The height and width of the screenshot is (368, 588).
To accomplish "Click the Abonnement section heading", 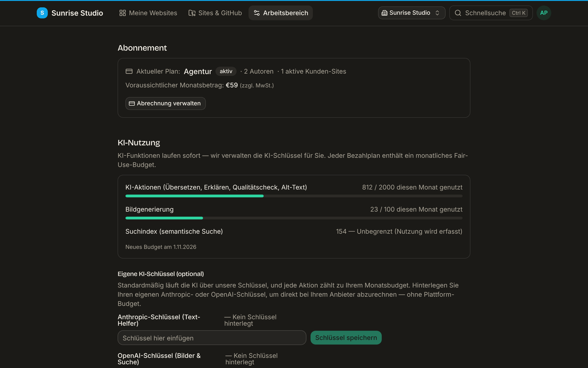I will [142, 48].
